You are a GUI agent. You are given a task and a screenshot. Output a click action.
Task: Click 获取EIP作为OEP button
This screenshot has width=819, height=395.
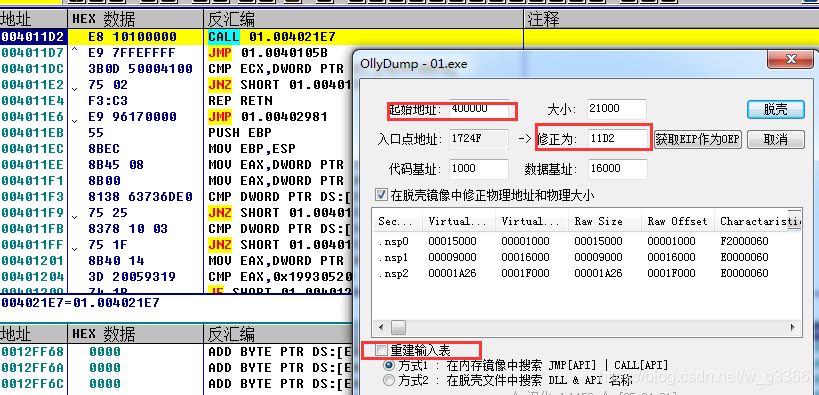(x=698, y=140)
